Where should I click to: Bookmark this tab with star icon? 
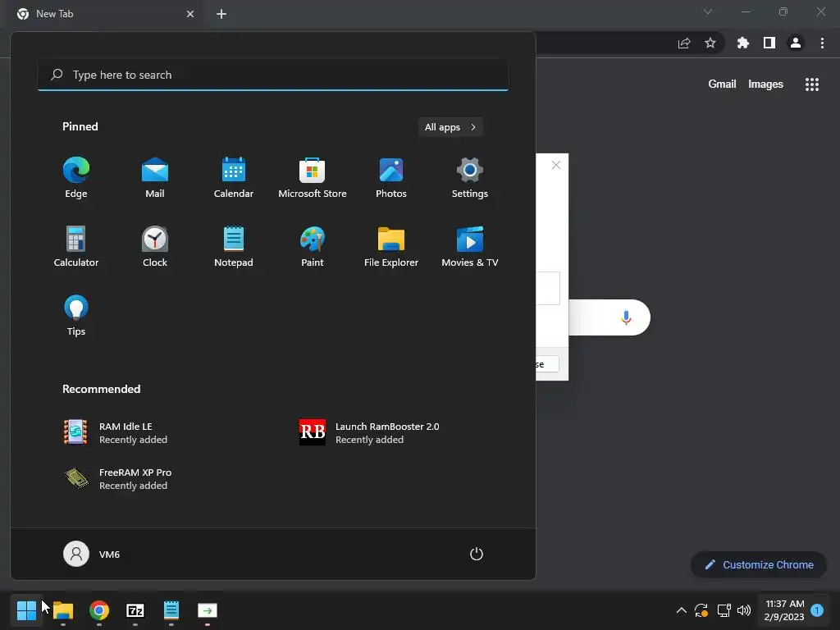coord(710,43)
